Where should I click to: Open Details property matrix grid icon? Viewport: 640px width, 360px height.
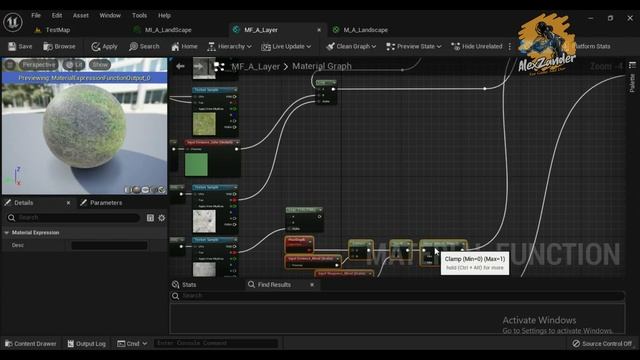point(150,218)
